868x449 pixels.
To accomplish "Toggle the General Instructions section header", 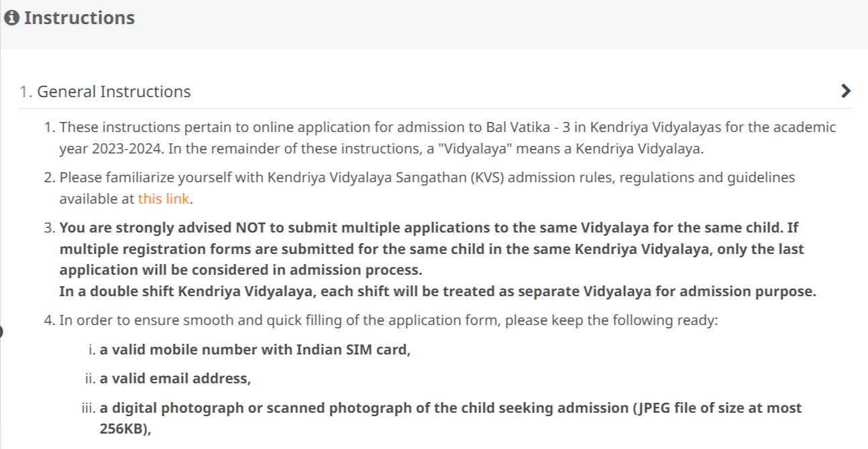I will (435, 91).
